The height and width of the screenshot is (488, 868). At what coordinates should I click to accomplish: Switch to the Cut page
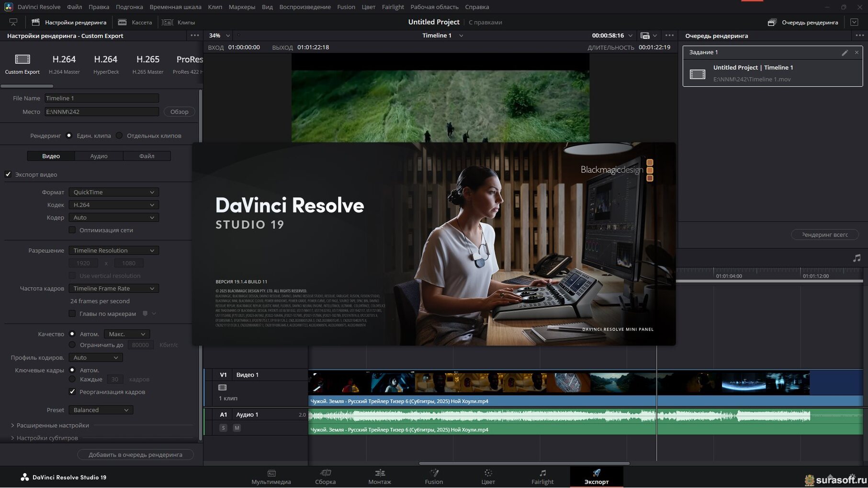[x=326, y=477]
